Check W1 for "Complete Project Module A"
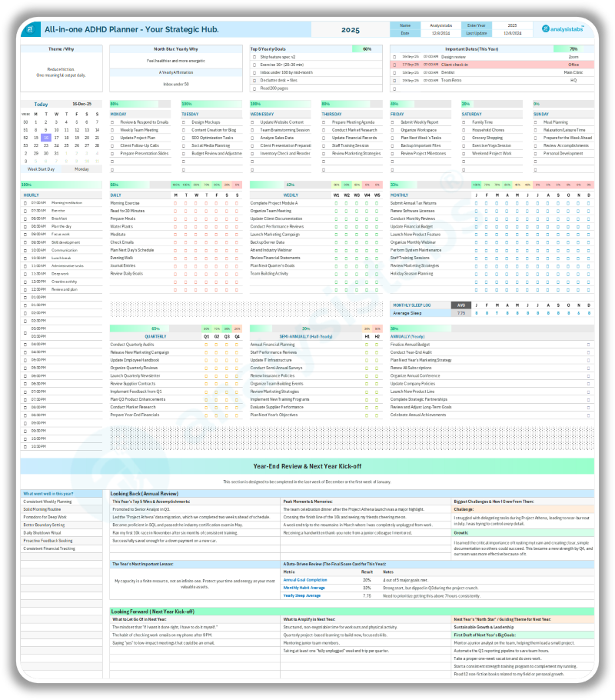Screen dimensions: 615x700 [x=336, y=203]
